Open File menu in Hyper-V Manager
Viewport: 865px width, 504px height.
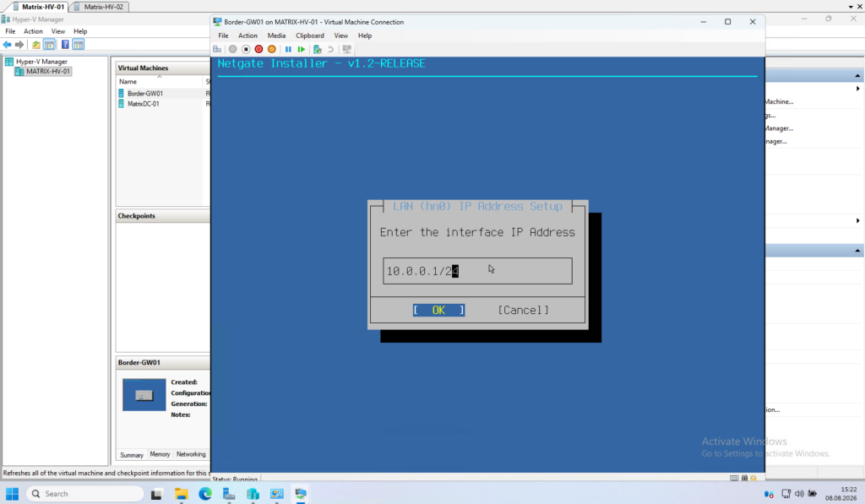10,31
